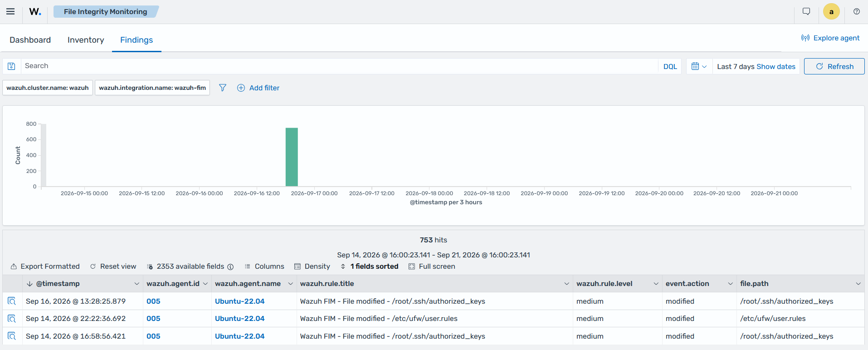The width and height of the screenshot is (868, 350).
Task: Click the Explore agent link
Action: pyautogui.click(x=830, y=38)
